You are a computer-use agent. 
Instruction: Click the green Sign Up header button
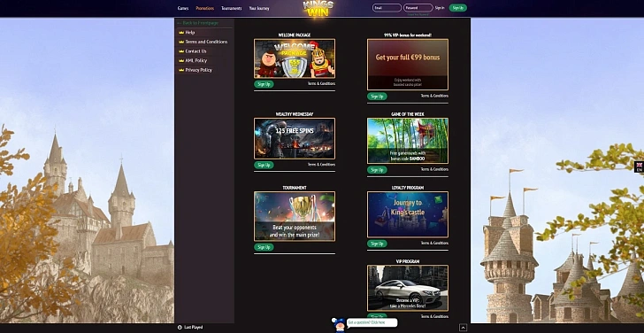458,8
